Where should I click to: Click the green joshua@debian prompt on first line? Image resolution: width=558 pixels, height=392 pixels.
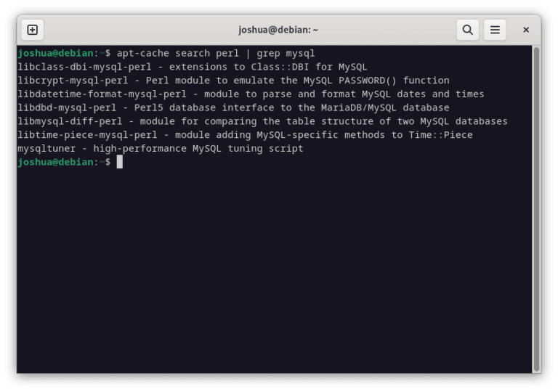55,54
